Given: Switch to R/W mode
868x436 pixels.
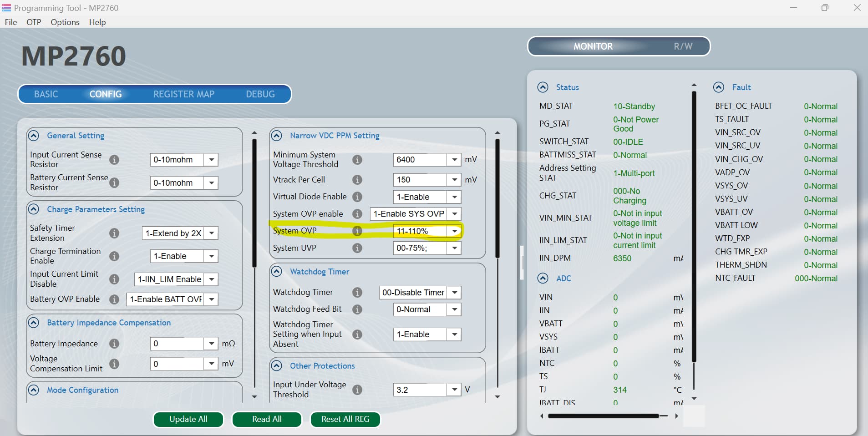Looking at the screenshot, I should coord(683,46).
